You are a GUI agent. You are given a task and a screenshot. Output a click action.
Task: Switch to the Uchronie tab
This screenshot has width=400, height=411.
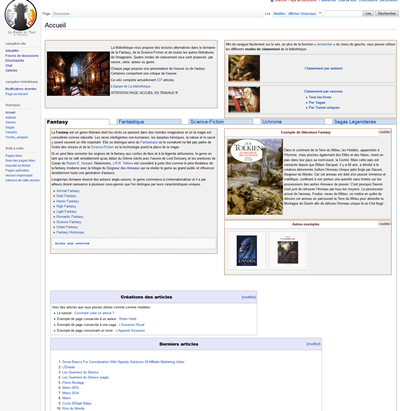click(292, 122)
